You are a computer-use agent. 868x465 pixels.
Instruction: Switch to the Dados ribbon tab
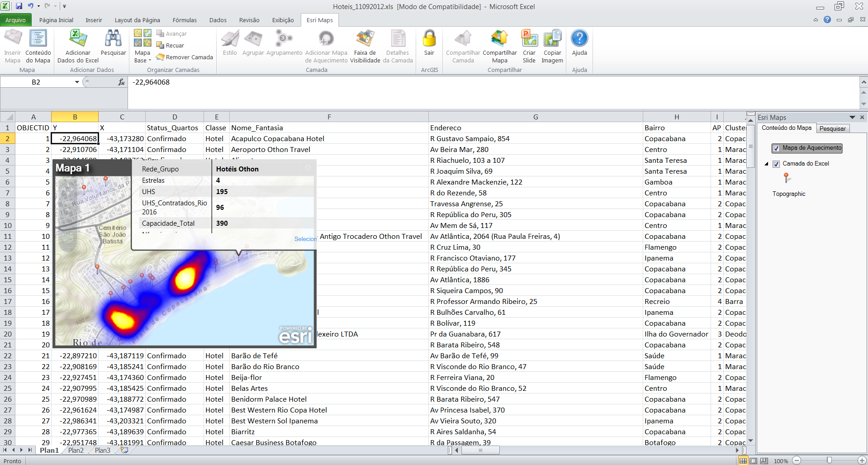point(218,20)
